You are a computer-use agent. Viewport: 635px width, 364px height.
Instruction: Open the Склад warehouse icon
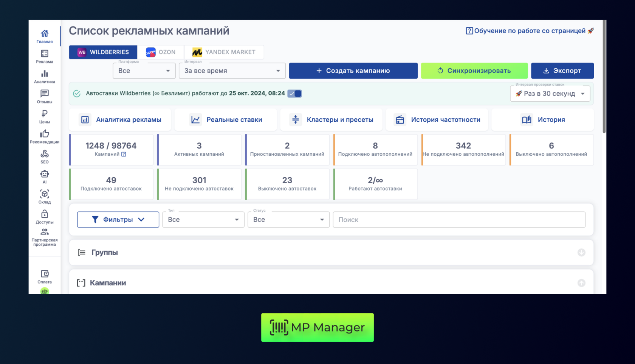[45, 194]
